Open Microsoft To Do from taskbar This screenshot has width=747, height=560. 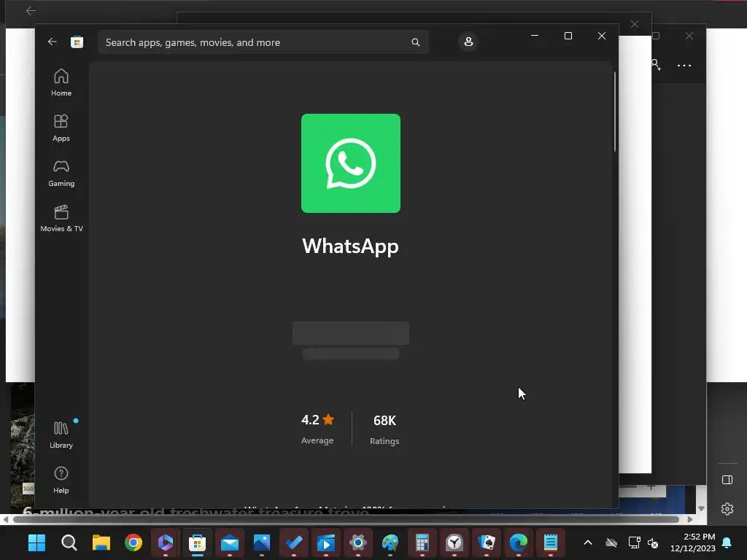(x=294, y=542)
